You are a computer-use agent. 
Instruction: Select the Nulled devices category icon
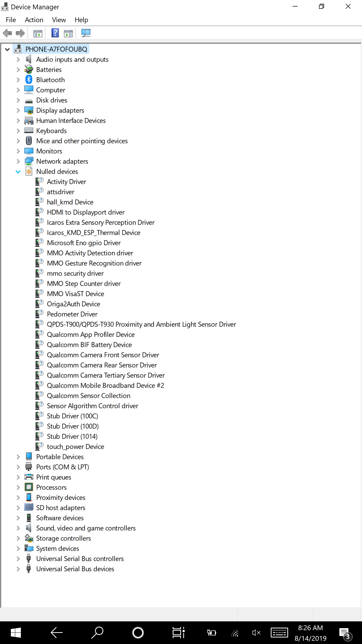pos(29,171)
